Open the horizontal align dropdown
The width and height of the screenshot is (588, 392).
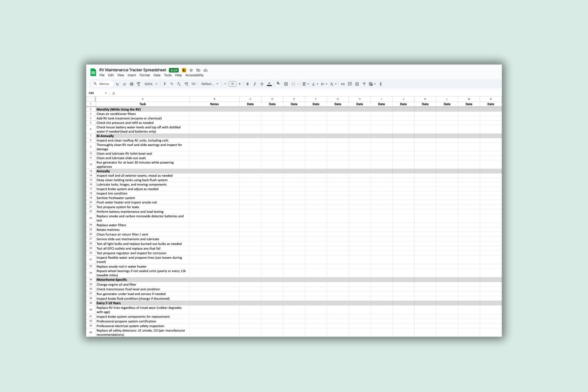click(x=305, y=84)
